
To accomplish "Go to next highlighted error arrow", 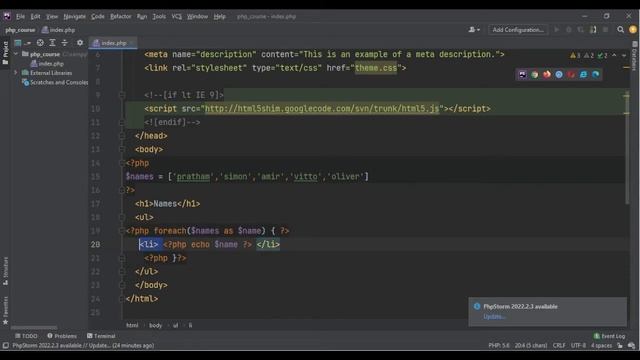I will point(624,56).
